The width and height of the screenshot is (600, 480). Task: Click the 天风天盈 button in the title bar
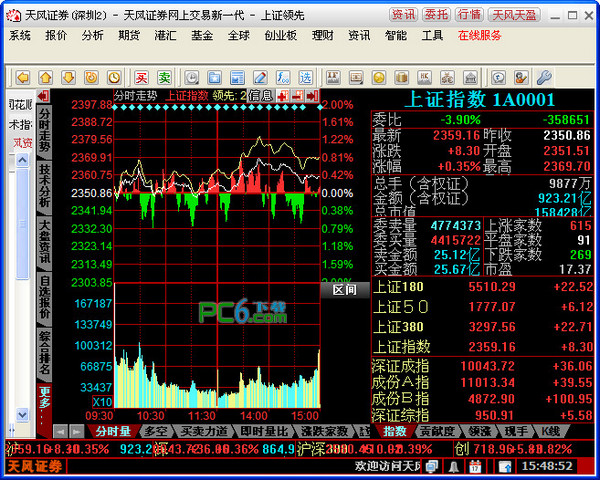click(x=514, y=15)
